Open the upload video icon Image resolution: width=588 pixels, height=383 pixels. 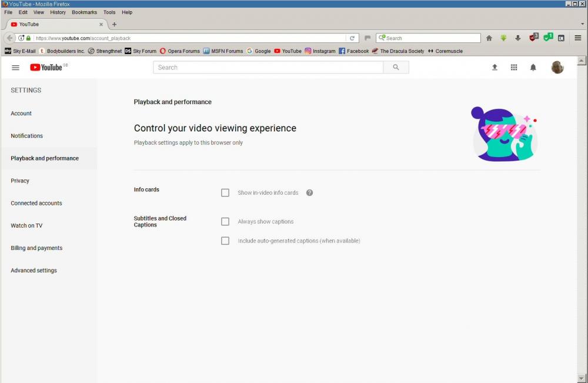tap(495, 67)
